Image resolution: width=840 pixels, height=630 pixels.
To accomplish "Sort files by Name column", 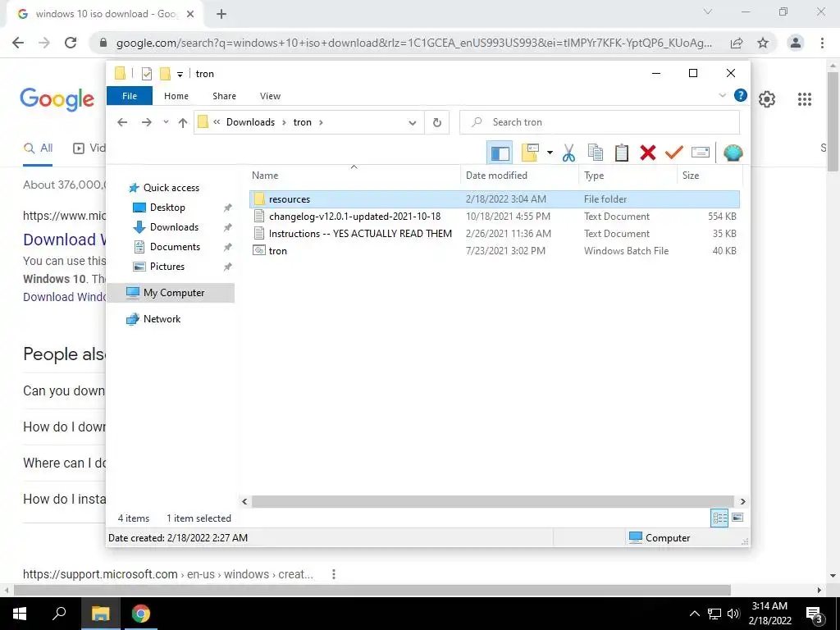I will pos(354,176).
